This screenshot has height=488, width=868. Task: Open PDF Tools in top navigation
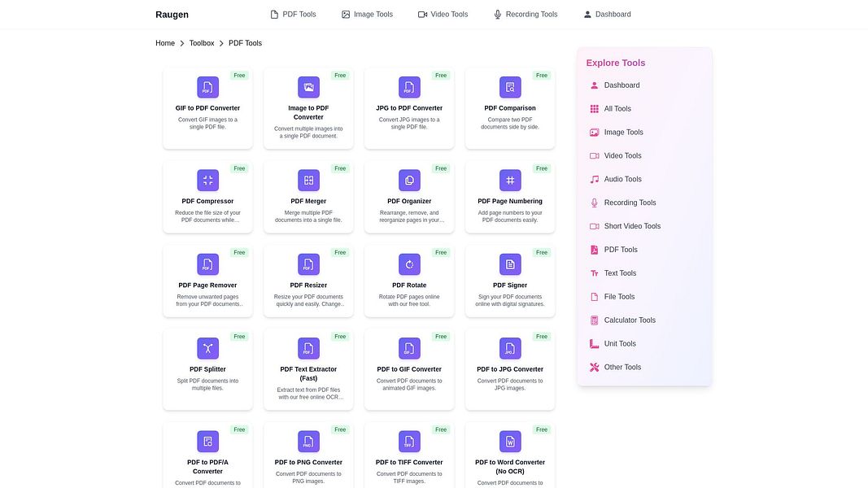(293, 15)
